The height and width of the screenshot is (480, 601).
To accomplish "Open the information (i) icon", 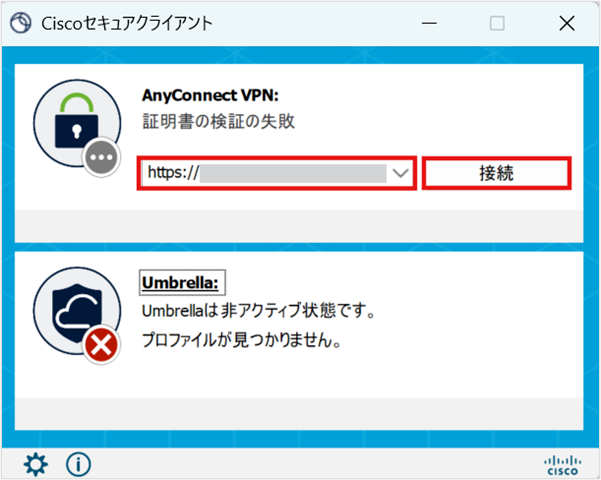I will click(x=79, y=465).
